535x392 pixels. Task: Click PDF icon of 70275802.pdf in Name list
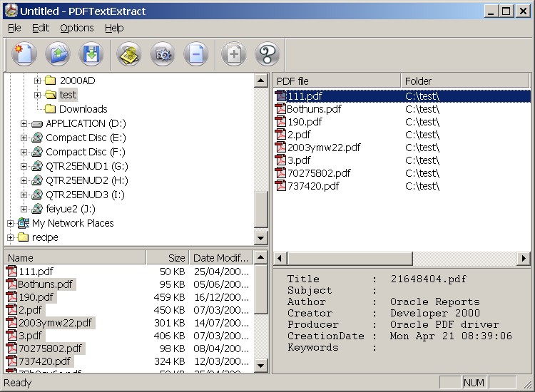click(x=11, y=349)
